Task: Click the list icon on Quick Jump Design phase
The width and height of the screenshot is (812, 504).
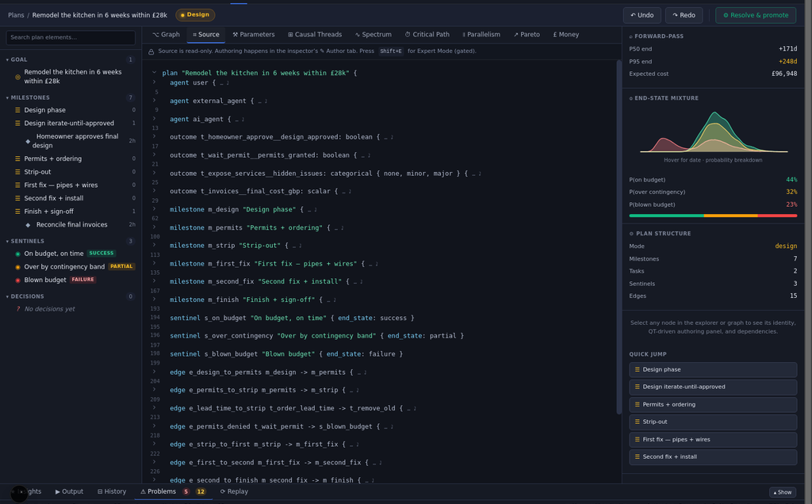Action: [x=637, y=369]
